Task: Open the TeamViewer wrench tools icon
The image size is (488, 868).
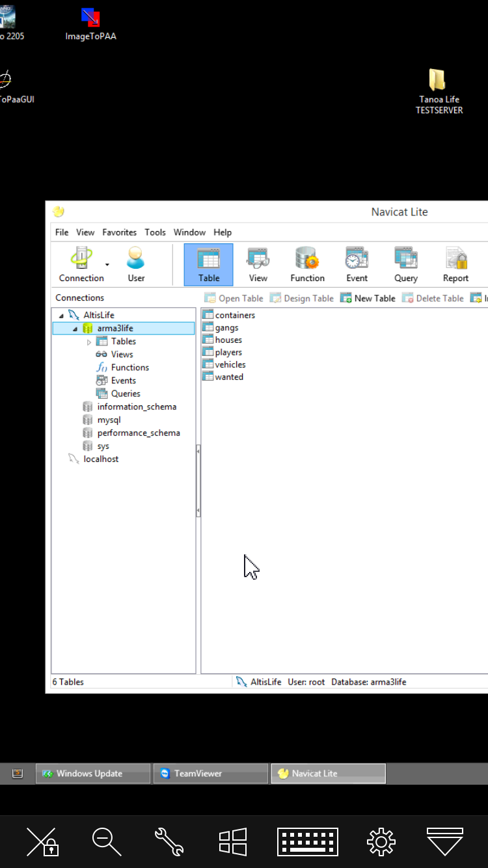Action: tap(169, 841)
